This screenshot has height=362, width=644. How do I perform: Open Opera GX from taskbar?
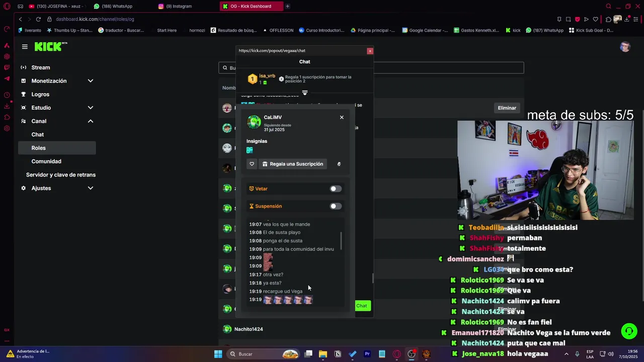pyautogui.click(x=397, y=354)
